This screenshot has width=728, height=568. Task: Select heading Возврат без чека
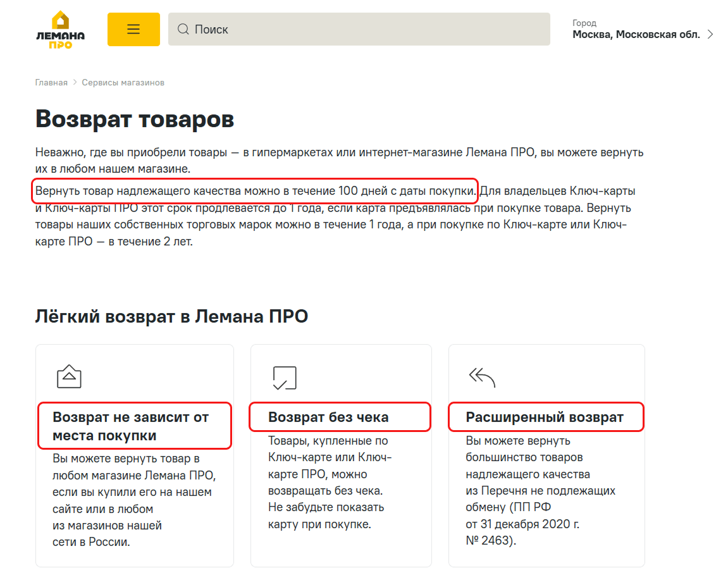[x=328, y=417]
